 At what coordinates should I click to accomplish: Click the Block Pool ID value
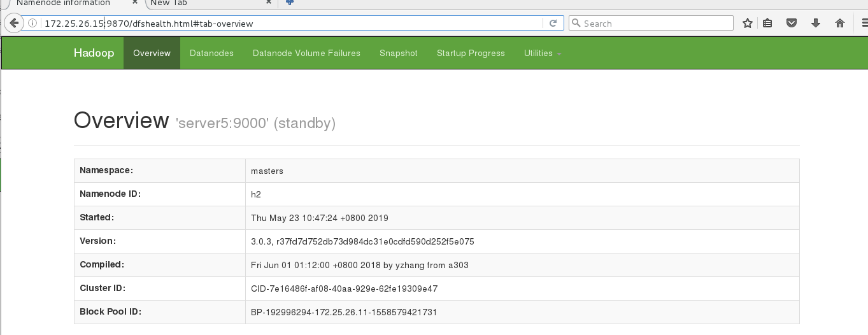[x=344, y=312]
